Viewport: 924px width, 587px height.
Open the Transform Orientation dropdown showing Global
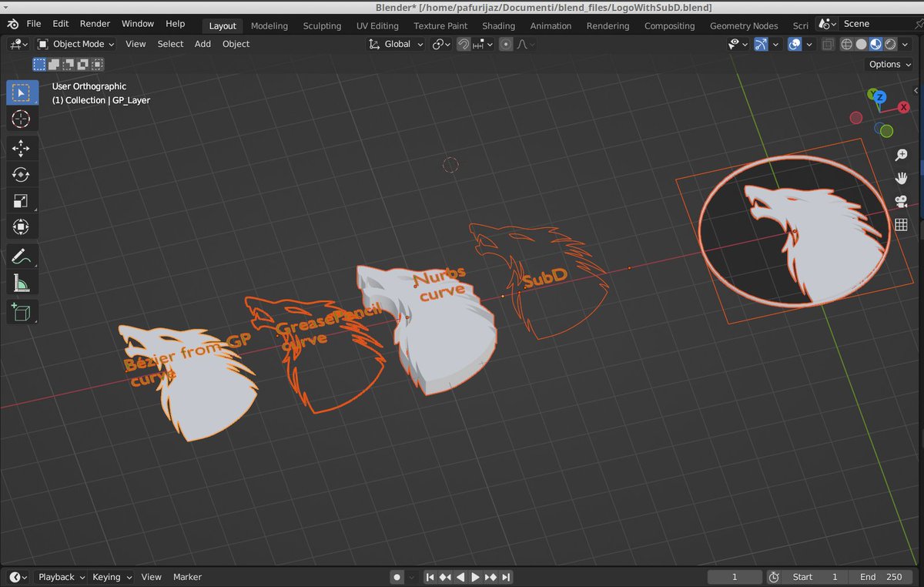click(395, 44)
